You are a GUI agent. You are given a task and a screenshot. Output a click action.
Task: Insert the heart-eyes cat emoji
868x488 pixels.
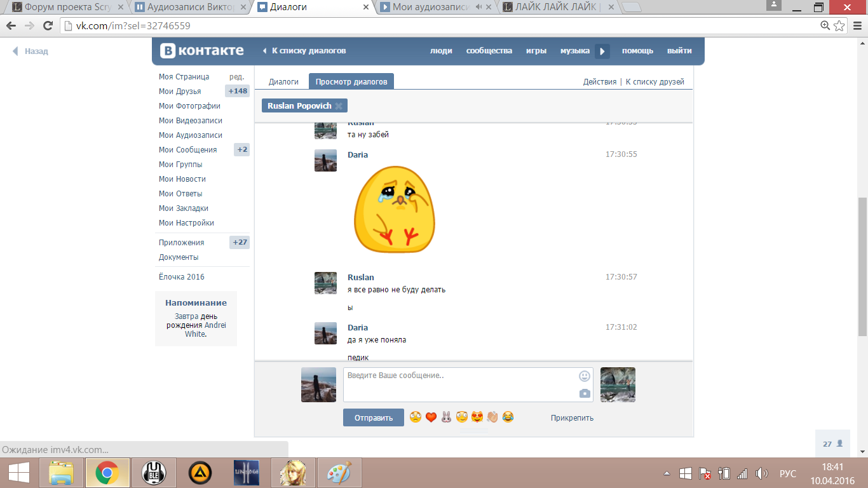[477, 417]
